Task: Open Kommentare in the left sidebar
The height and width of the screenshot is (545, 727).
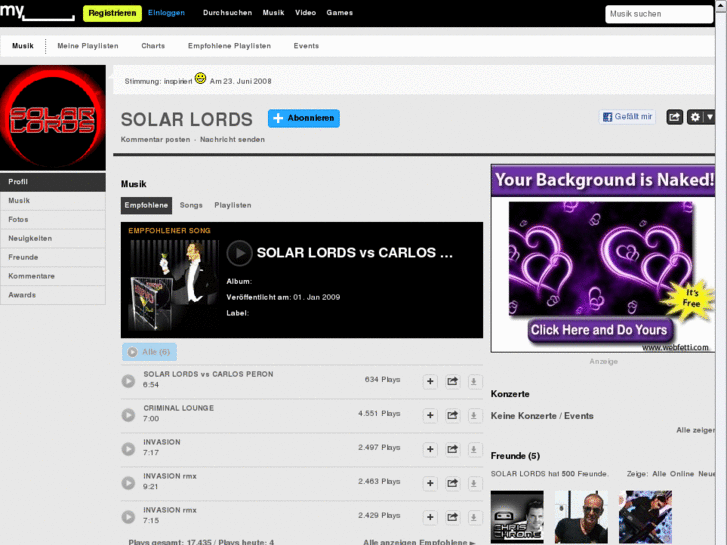Action: (x=53, y=276)
